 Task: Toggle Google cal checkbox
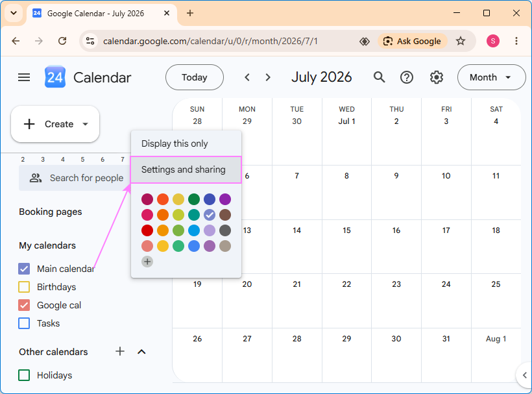point(24,305)
